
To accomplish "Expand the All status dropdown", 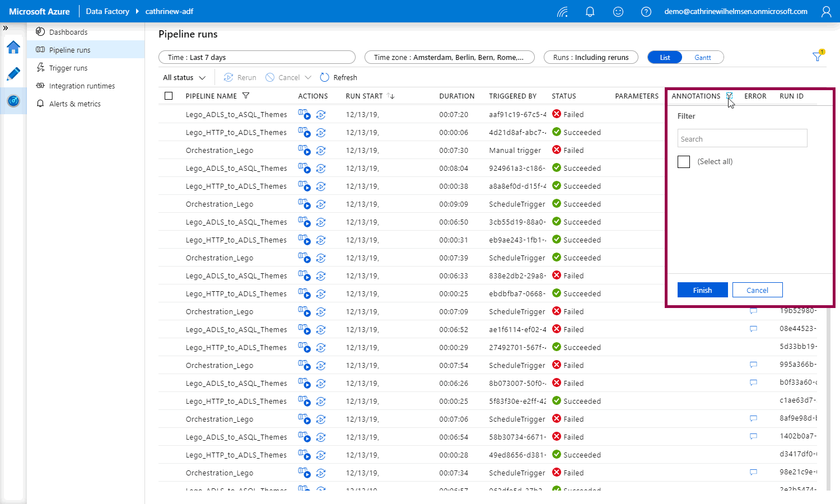I will pyautogui.click(x=184, y=78).
